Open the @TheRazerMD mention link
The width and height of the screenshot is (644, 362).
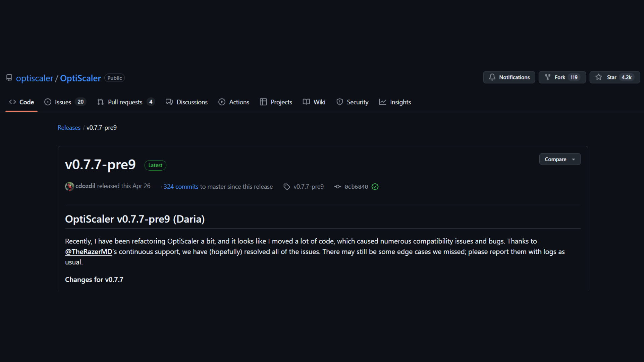pos(89,252)
